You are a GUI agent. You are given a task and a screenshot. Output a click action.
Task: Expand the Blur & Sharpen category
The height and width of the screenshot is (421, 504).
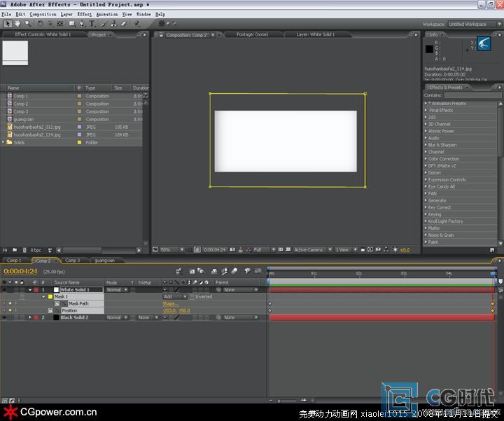(x=426, y=145)
